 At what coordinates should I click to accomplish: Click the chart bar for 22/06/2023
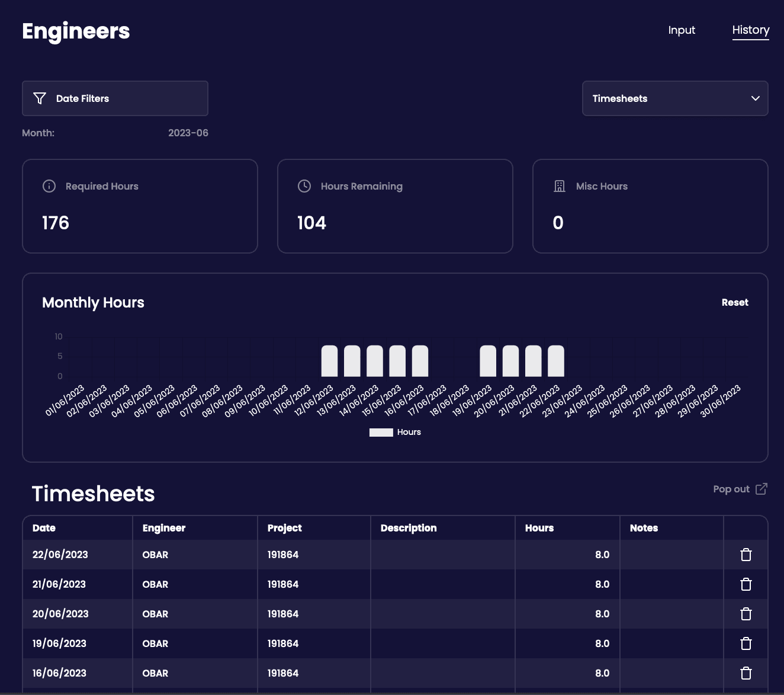[x=556, y=361]
